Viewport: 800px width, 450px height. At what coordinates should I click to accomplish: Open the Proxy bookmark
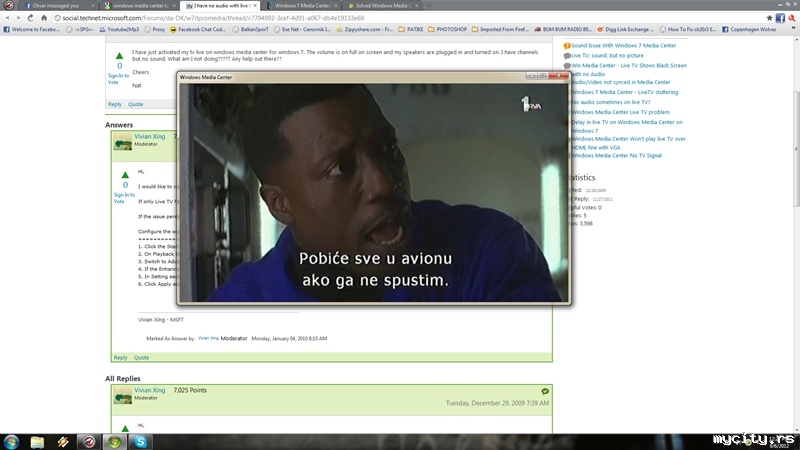pyautogui.click(x=155, y=30)
